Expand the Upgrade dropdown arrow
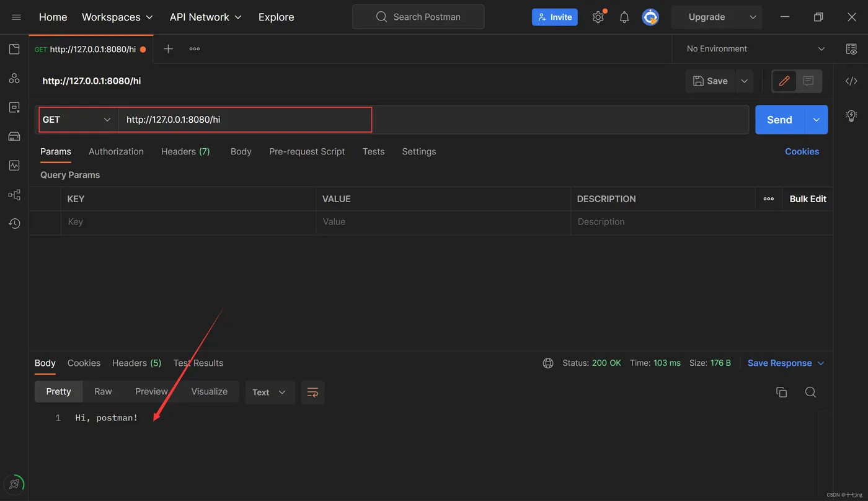 tap(753, 17)
